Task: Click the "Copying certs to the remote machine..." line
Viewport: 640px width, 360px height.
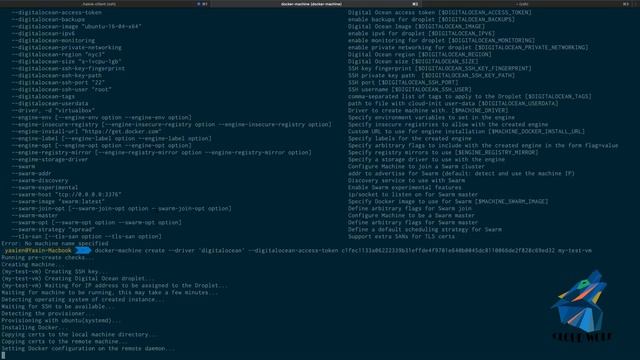Action: tap(65, 341)
